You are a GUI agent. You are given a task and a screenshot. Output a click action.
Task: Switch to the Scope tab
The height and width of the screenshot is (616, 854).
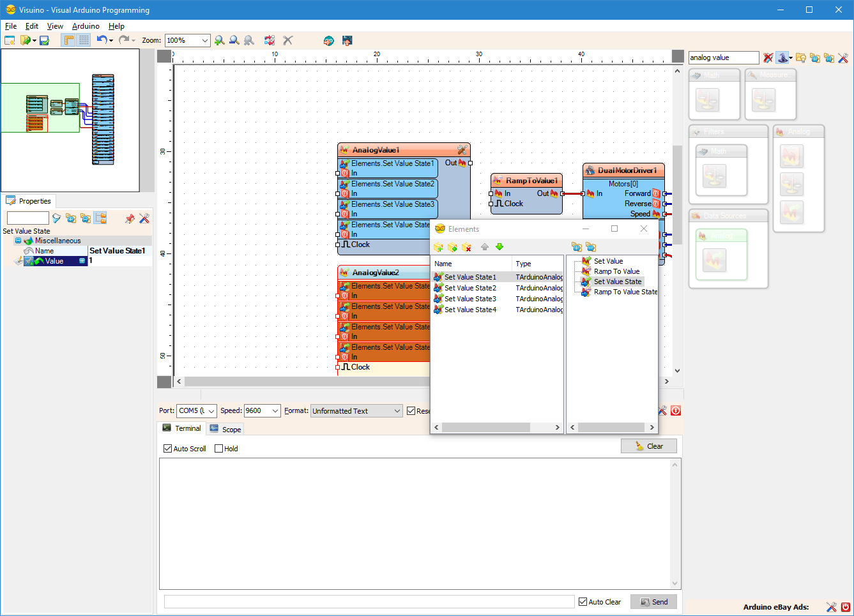[x=225, y=430]
